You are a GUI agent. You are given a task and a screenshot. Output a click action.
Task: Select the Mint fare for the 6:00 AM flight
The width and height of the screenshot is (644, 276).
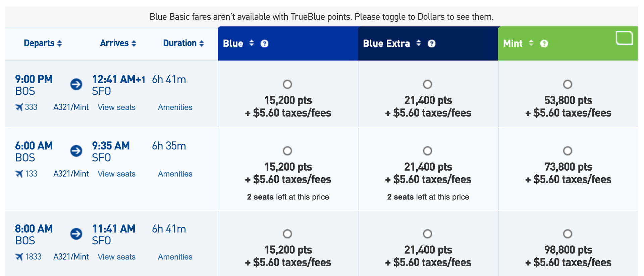coord(567,151)
